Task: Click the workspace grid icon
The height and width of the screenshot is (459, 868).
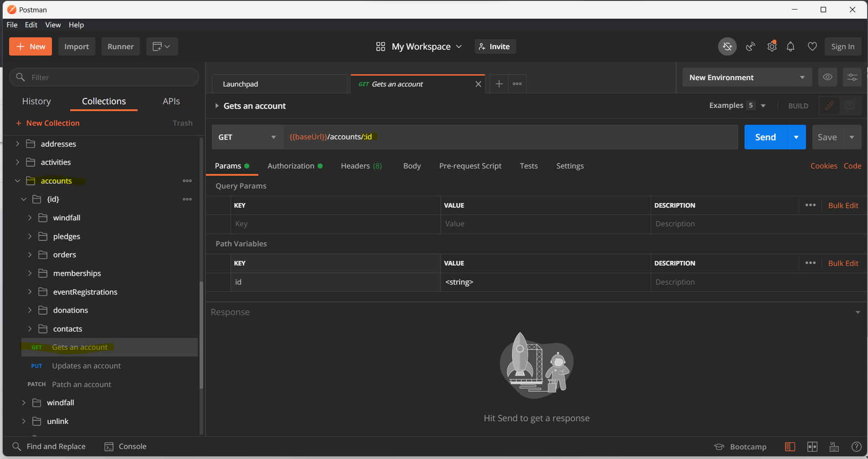Action: 380,46
